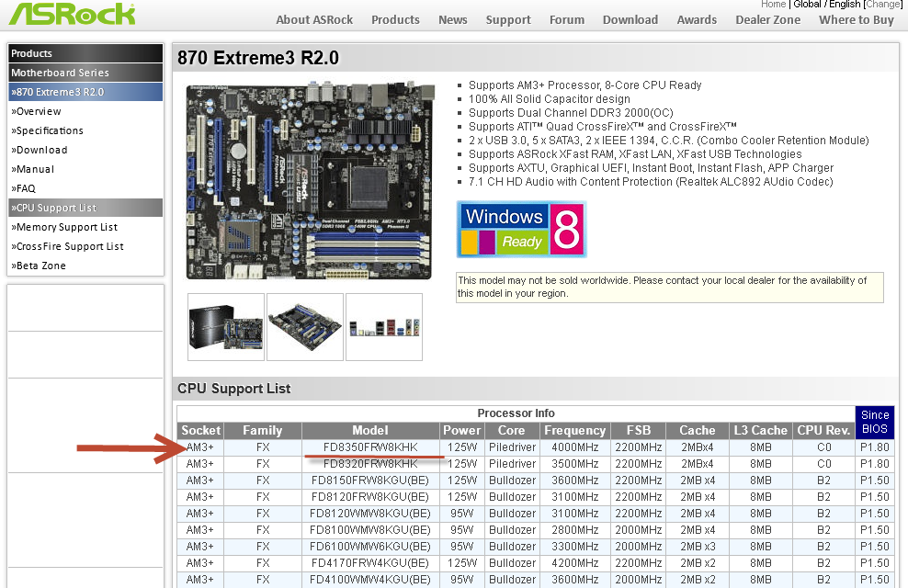Click the L3 Cache column header
Image resolution: width=908 pixels, height=588 pixels.
click(x=760, y=431)
